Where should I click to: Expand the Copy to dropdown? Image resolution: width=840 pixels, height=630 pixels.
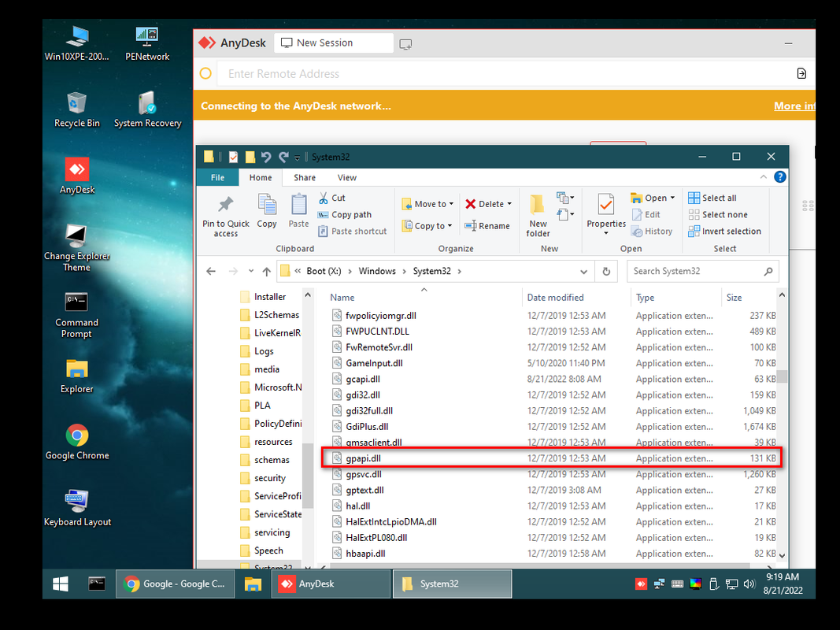[x=450, y=225]
